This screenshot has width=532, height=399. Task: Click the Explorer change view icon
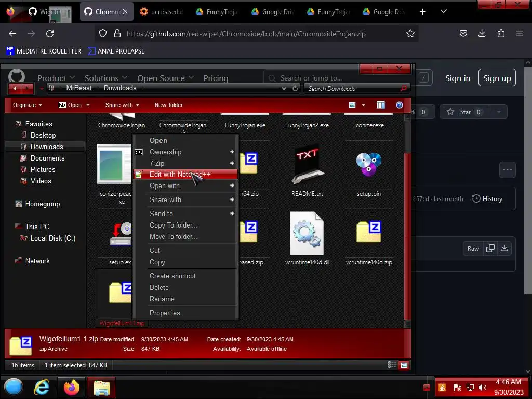point(352,105)
